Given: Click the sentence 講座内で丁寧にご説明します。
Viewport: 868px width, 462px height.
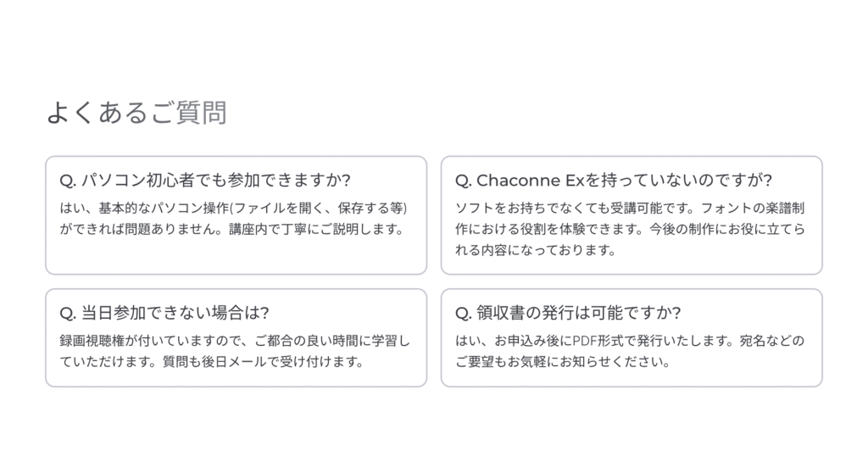Looking at the screenshot, I should tap(318, 230).
